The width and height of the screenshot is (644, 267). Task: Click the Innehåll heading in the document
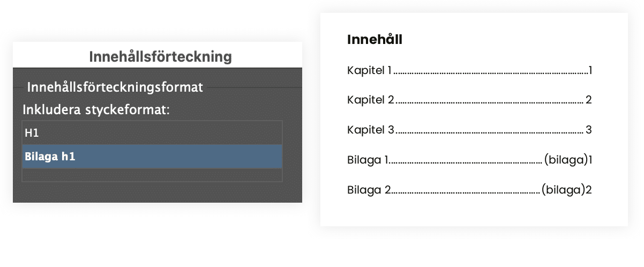tap(375, 39)
